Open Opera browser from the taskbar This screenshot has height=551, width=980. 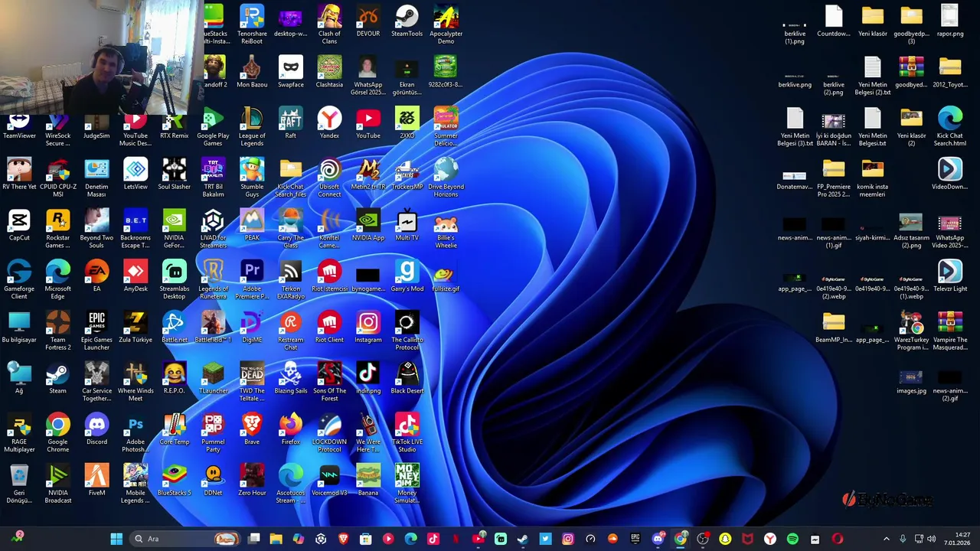[837, 539]
